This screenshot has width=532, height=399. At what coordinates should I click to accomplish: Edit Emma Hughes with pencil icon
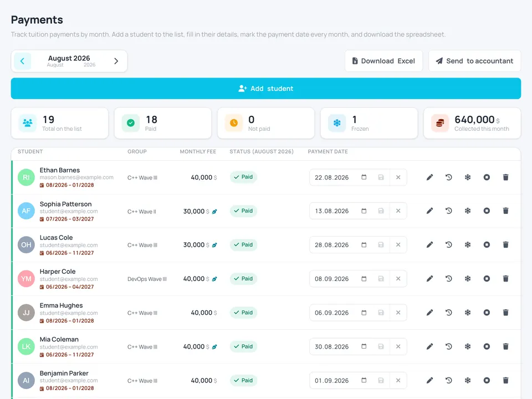click(x=429, y=313)
